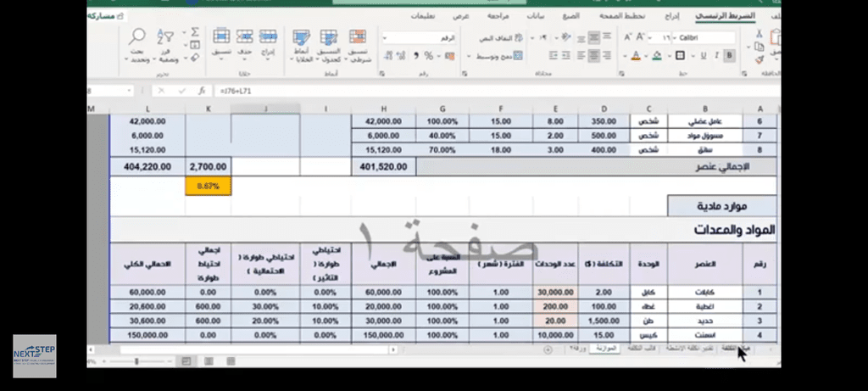Open Find & Select magnifier tool
Viewport: 868px width, 391px height.
136,46
